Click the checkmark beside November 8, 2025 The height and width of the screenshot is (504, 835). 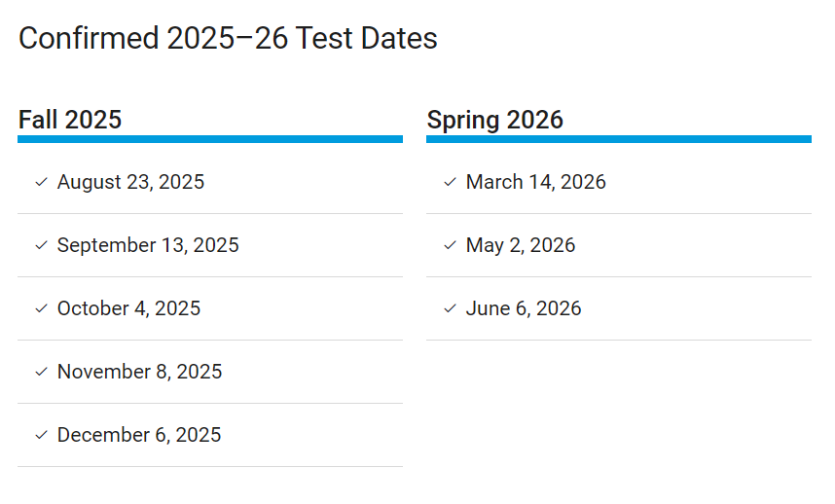[41, 372]
